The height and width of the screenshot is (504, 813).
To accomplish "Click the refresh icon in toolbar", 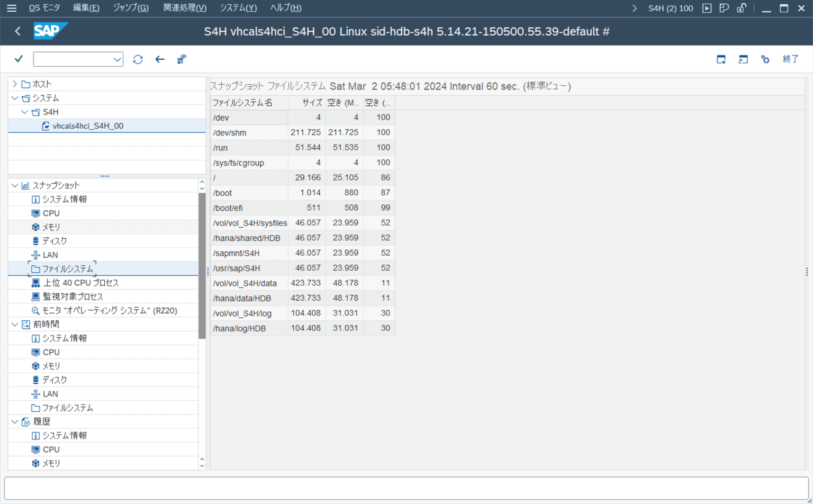I will tap(138, 59).
